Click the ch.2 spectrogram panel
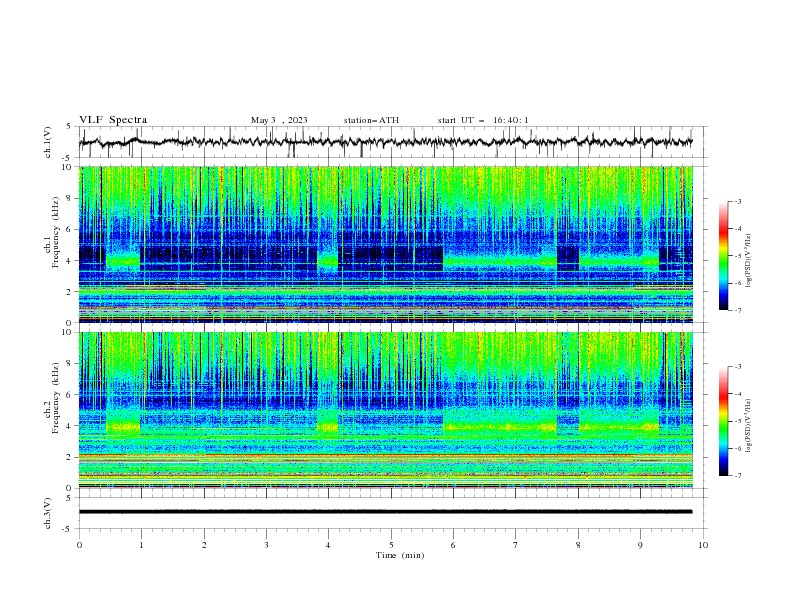 (386, 410)
